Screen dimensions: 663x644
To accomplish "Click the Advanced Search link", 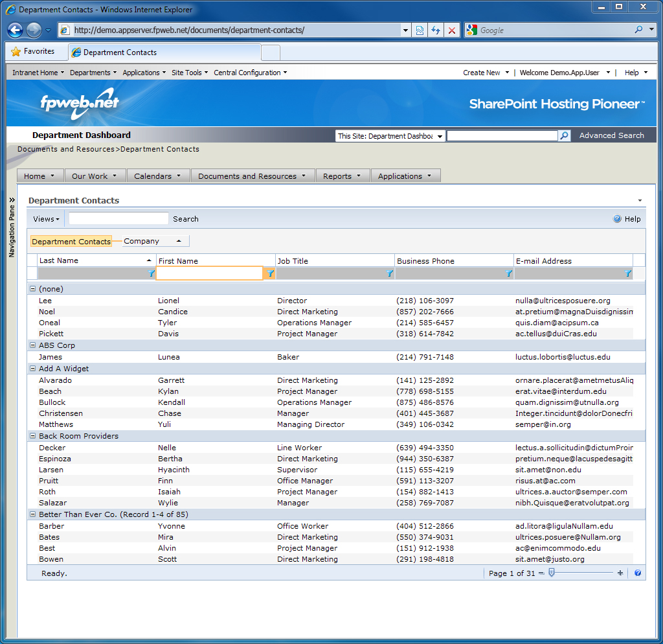I will click(611, 135).
